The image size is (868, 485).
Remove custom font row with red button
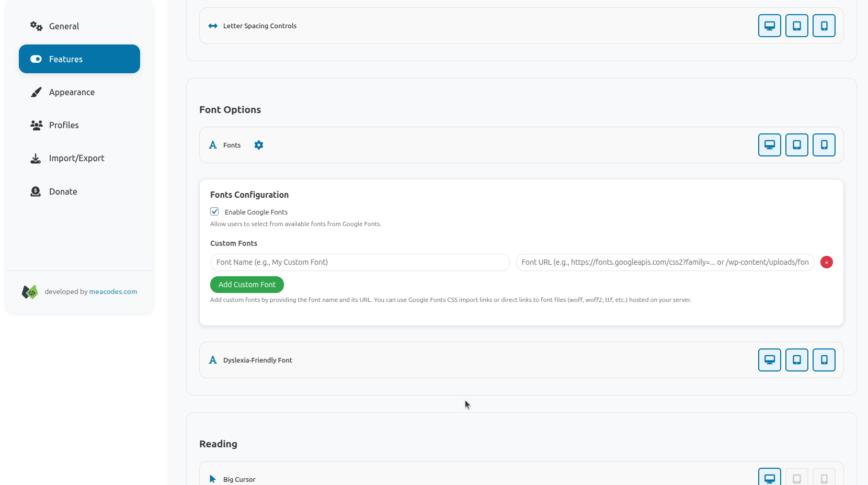[x=826, y=262]
